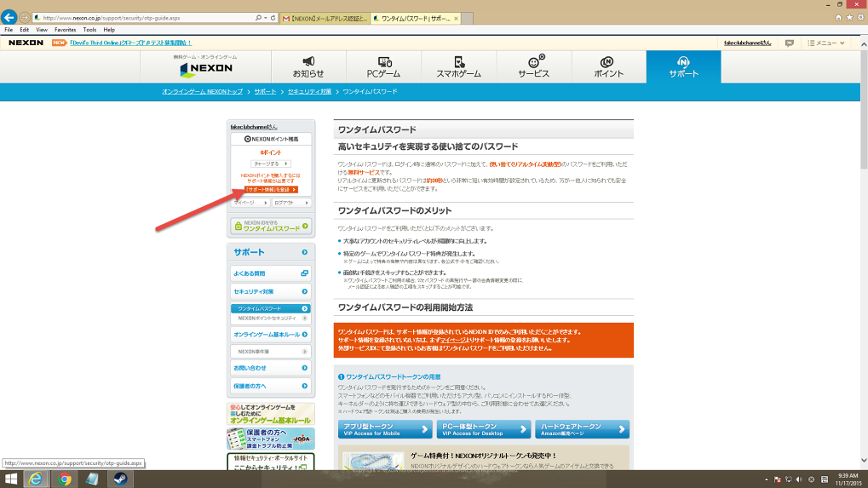Screen dimensions: 868x488
Task: Open the Favorites menu
Action: [x=65, y=30]
